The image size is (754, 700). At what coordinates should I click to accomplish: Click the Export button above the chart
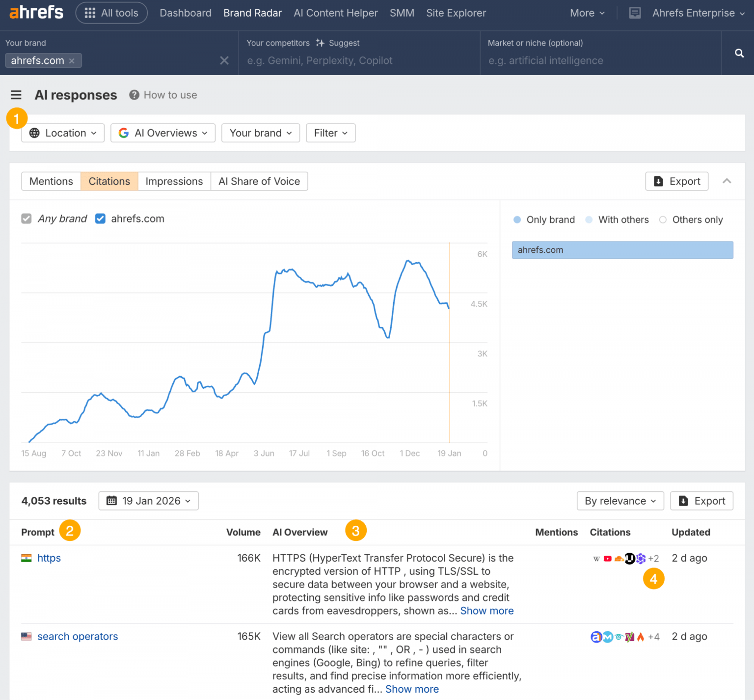[x=676, y=181]
